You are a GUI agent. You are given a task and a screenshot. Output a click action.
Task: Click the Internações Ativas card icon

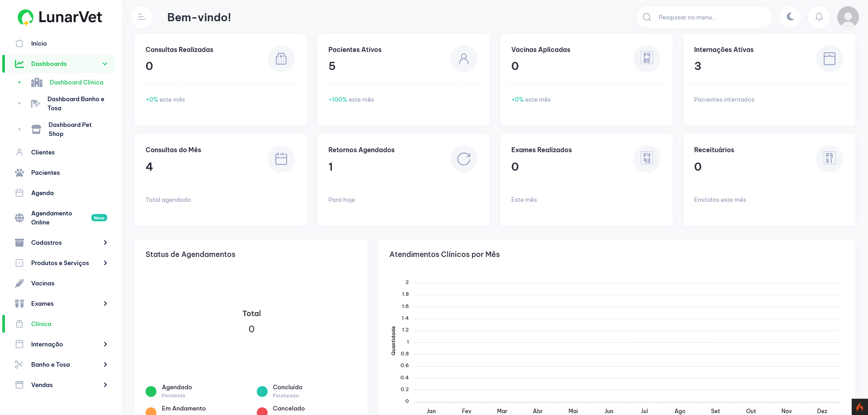830,59
